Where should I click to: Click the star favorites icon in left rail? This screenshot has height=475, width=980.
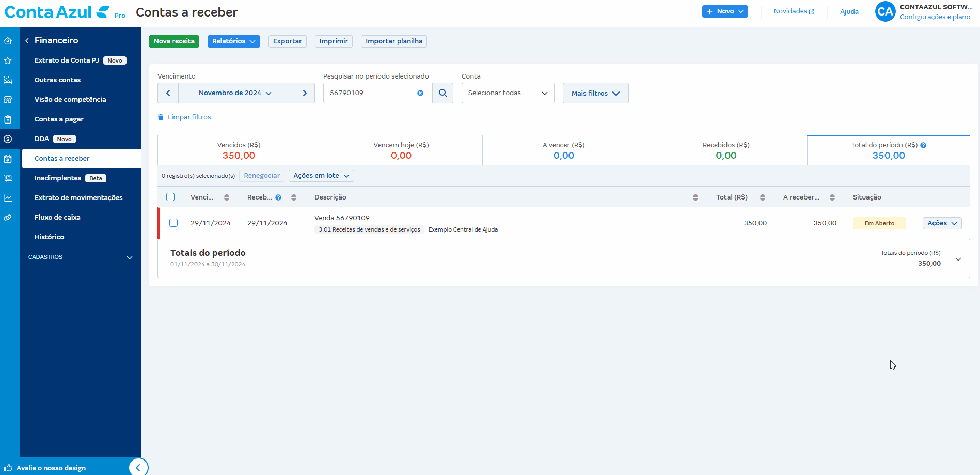[8, 60]
